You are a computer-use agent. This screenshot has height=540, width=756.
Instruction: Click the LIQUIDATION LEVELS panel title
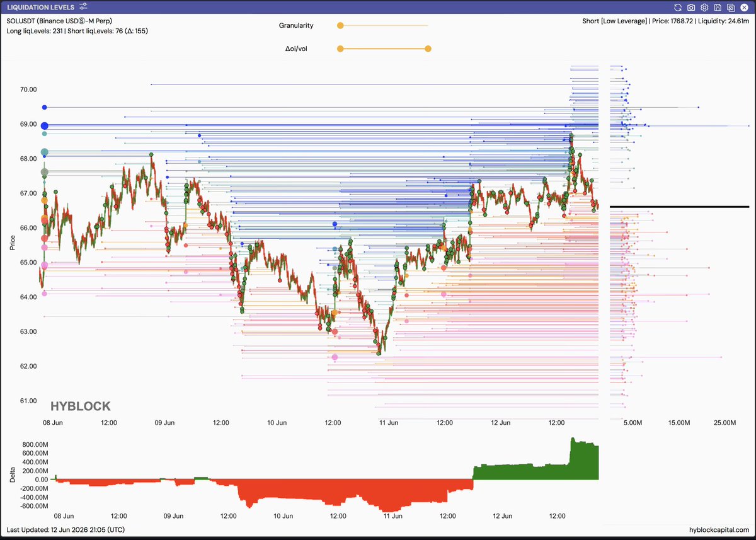41,7
